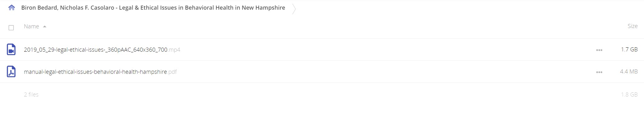Click the sort direction arrow beside Name
This screenshot has height=113, width=644.
(45, 27)
